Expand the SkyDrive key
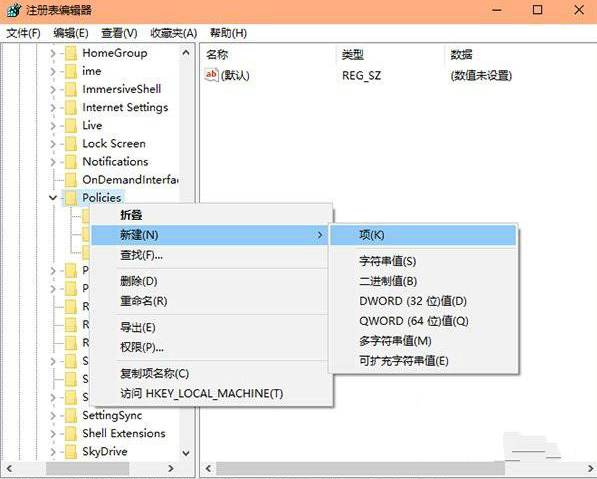597x479 pixels. [x=53, y=452]
